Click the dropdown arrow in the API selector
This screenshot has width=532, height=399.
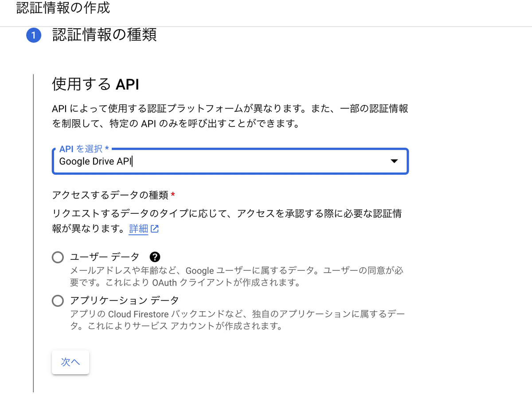pyautogui.click(x=394, y=161)
